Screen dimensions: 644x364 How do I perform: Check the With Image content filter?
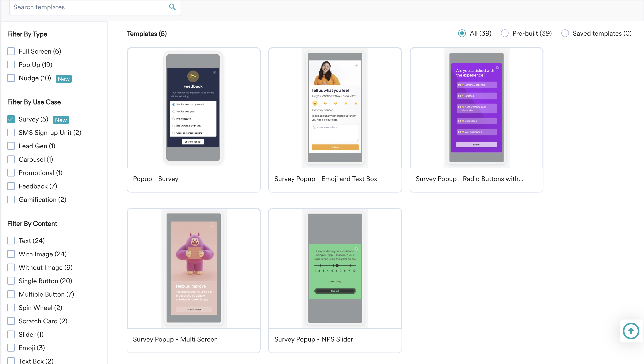pyautogui.click(x=11, y=254)
